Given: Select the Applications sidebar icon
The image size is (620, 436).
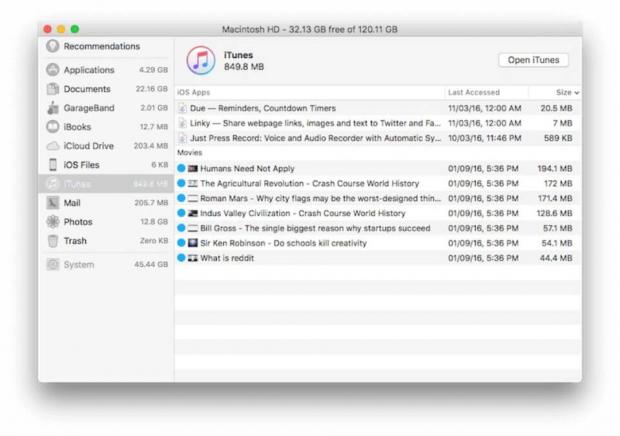Looking at the screenshot, I should click(x=53, y=70).
